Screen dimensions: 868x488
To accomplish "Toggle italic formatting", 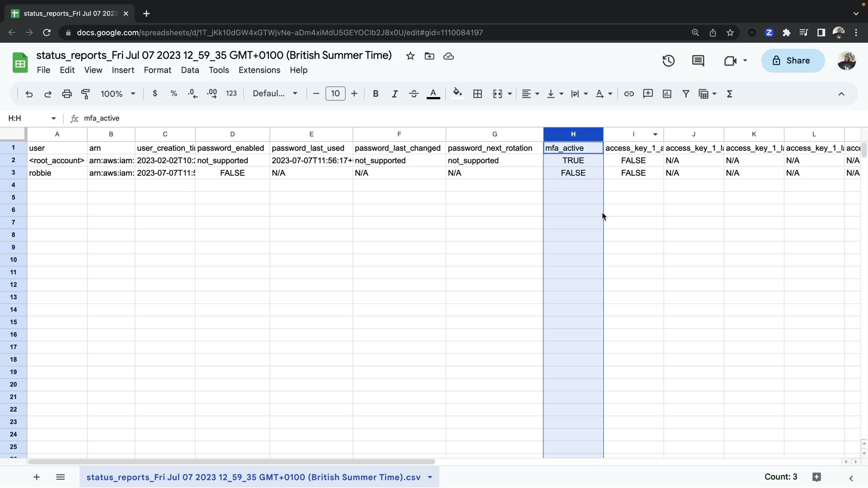I will tap(395, 94).
